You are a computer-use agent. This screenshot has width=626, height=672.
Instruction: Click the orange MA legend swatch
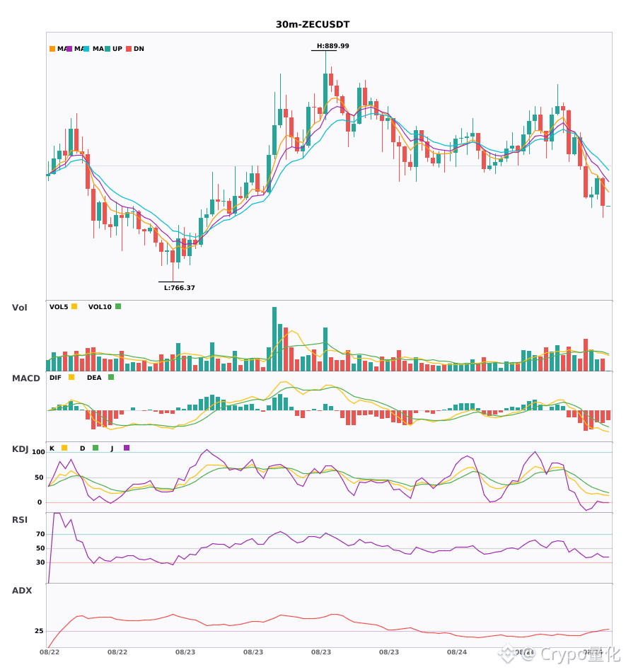click(52, 49)
